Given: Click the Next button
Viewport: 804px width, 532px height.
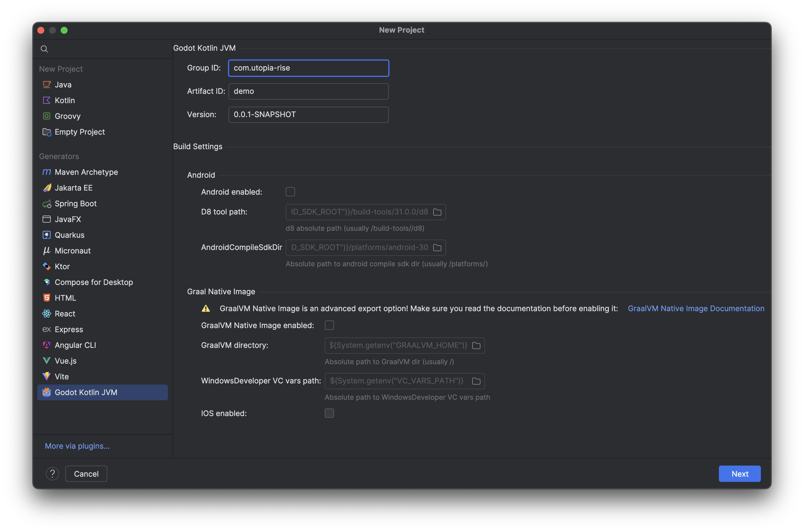Looking at the screenshot, I should point(740,474).
